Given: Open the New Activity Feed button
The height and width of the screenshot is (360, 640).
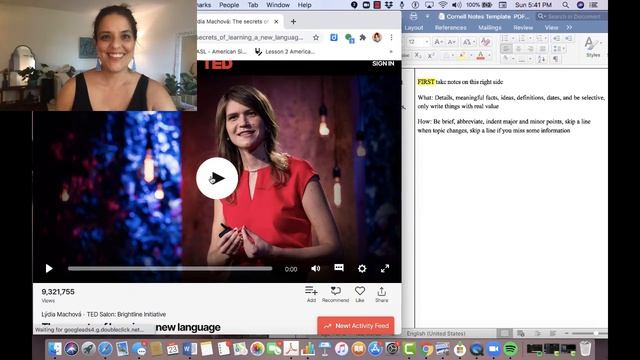Looking at the screenshot, I should [x=356, y=326].
